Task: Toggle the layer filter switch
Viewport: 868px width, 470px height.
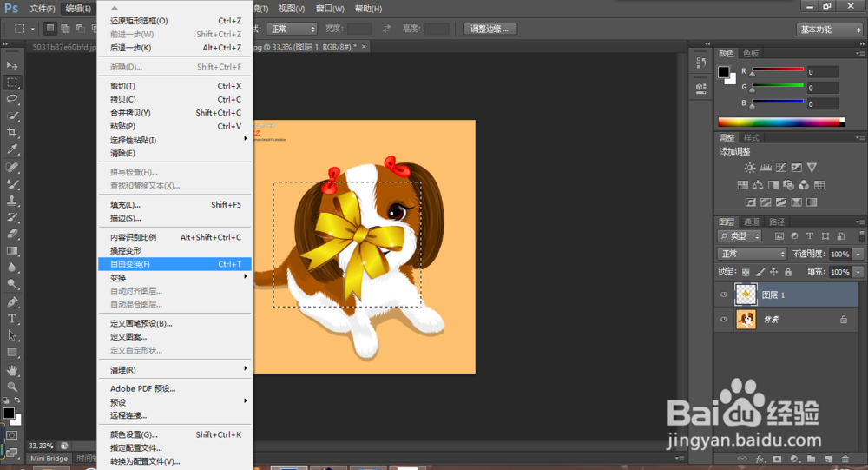Action: [861, 236]
